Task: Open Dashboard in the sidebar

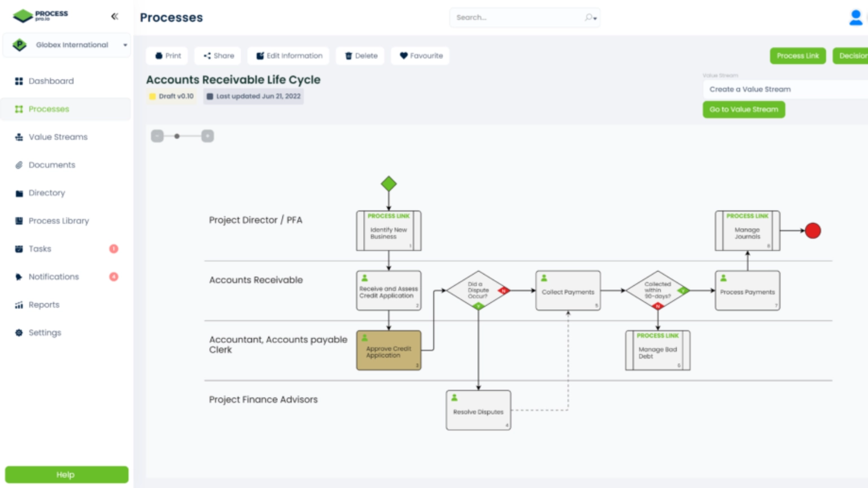Action: [66, 81]
